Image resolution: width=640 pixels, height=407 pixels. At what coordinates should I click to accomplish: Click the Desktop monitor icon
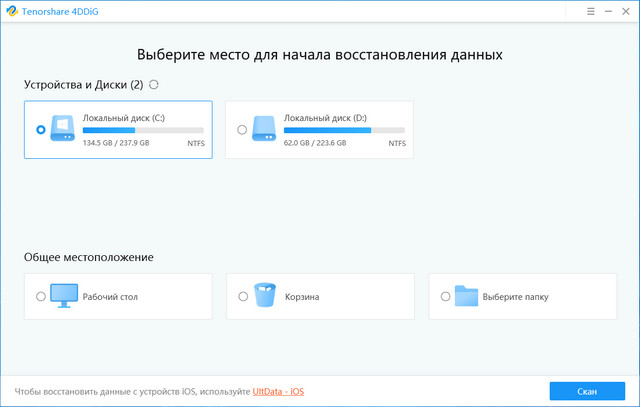point(66,296)
